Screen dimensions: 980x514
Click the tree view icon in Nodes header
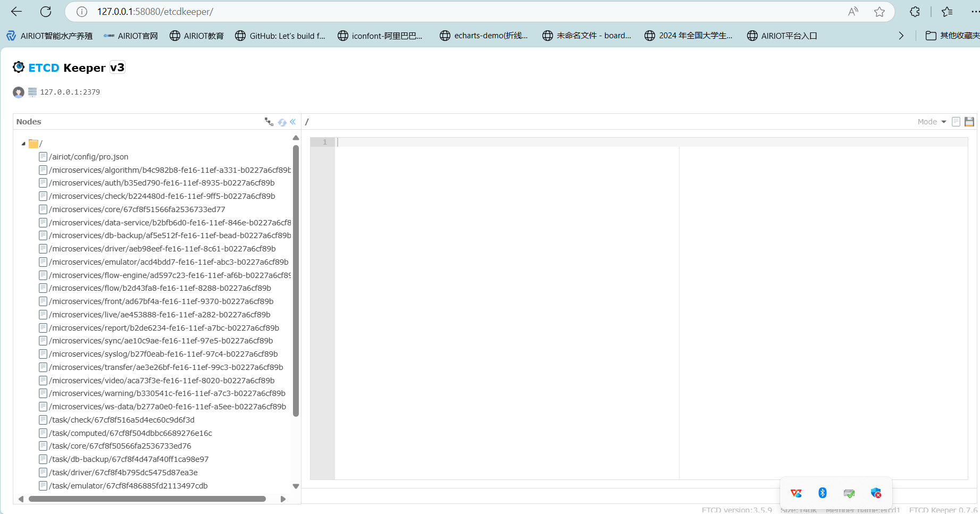point(269,122)
